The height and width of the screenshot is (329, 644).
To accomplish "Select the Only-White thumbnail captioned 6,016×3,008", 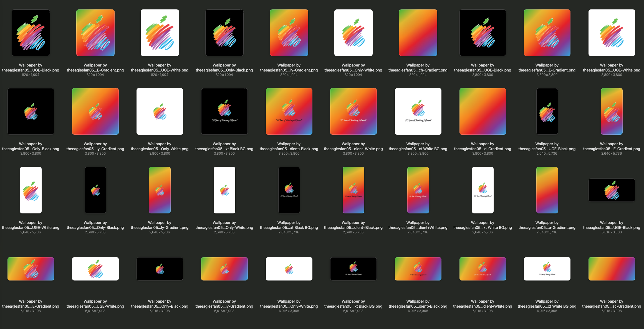I will point(289,269).
